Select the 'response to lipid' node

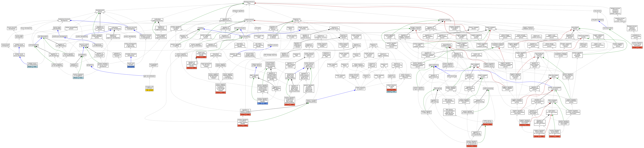coord(384,65)
